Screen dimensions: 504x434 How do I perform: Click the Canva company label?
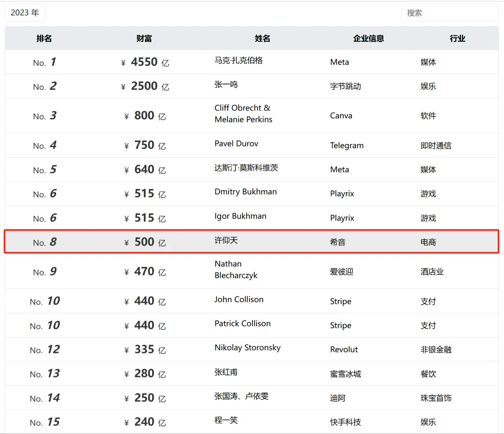(x=341, y=115)
